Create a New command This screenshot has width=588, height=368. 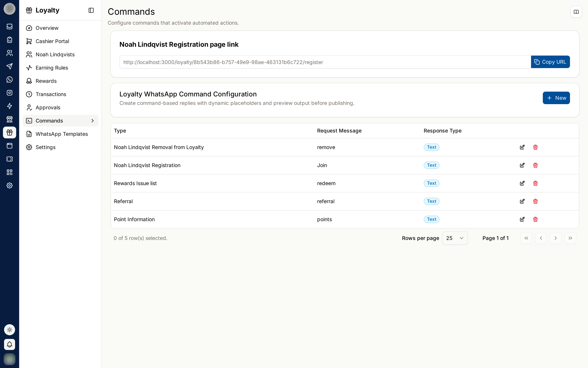click(x=556, y=98)
